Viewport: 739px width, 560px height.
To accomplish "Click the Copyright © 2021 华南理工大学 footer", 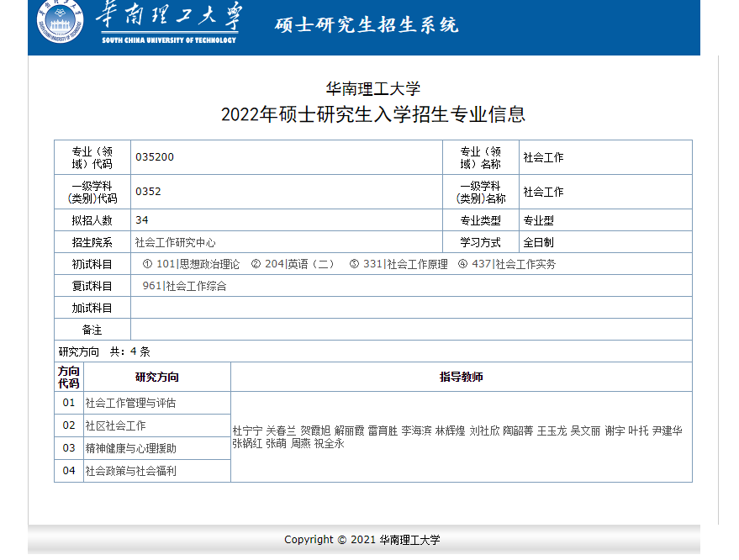I will coord(362,540).
